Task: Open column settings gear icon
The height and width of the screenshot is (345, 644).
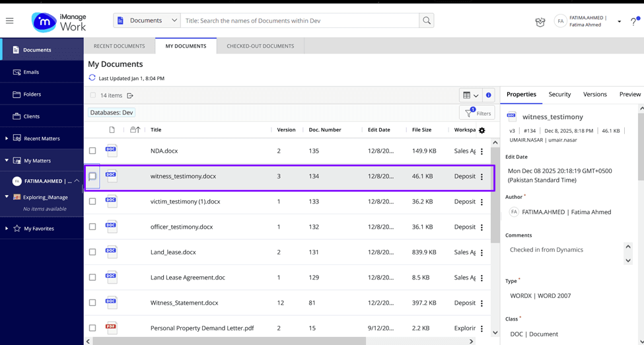Action: click(482, 130)
